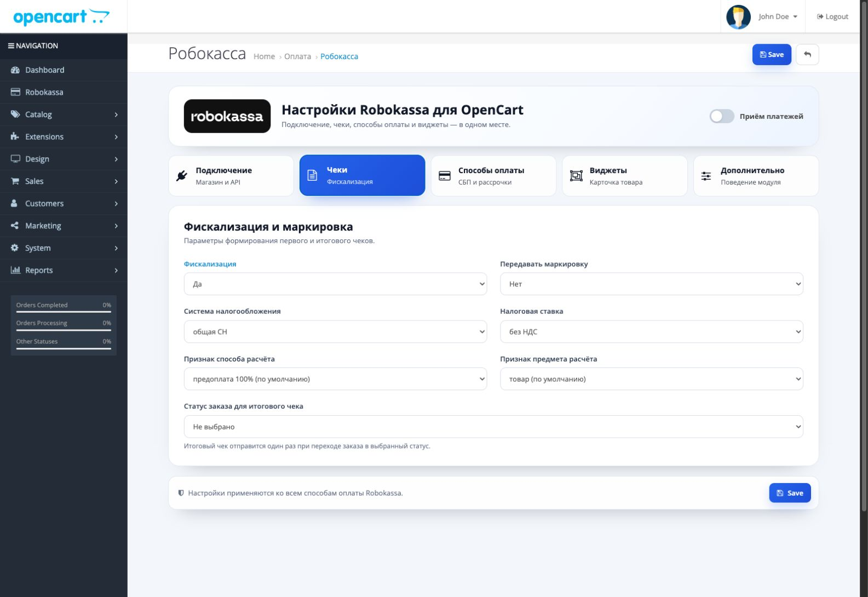The height and width of the screenshot is (597, 868).
Task: Open the Признак способа расчёта dropdown
Action: coord(335,379)
